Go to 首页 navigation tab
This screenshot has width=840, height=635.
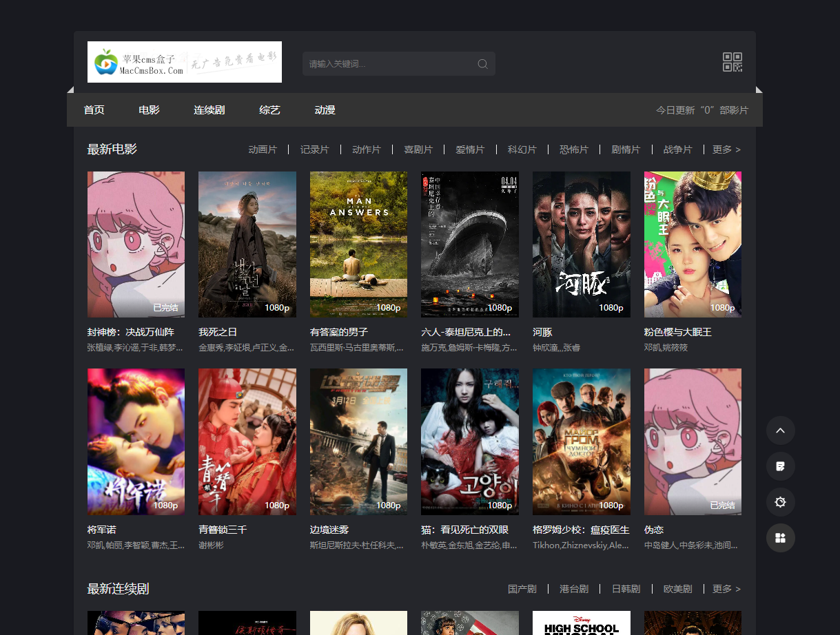click(94, 110)
